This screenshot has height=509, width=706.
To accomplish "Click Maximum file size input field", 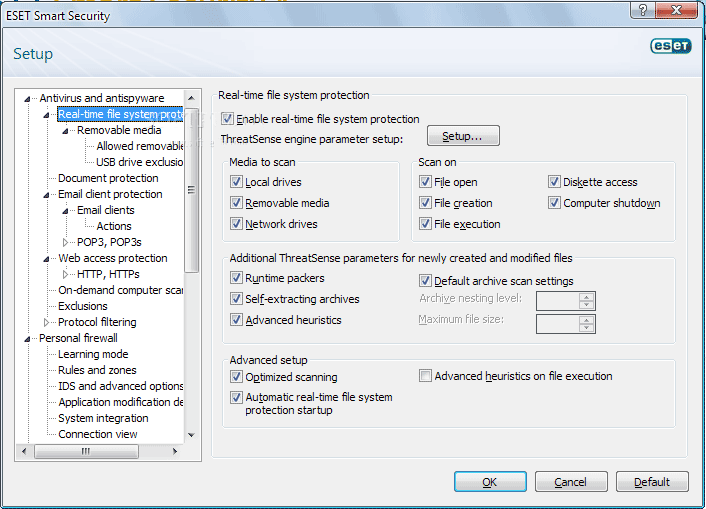I will pyautogui.click(x=557, y=324).
